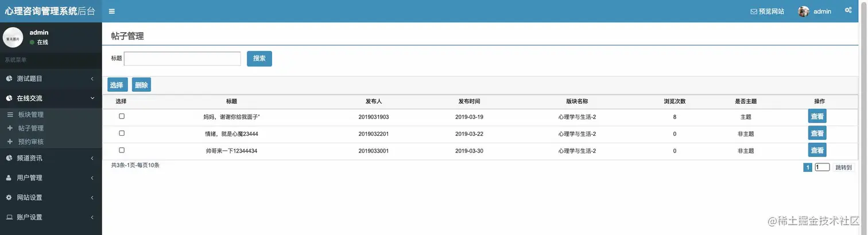Expand the 用户管理 menu chevron

(x=92, y=178)
